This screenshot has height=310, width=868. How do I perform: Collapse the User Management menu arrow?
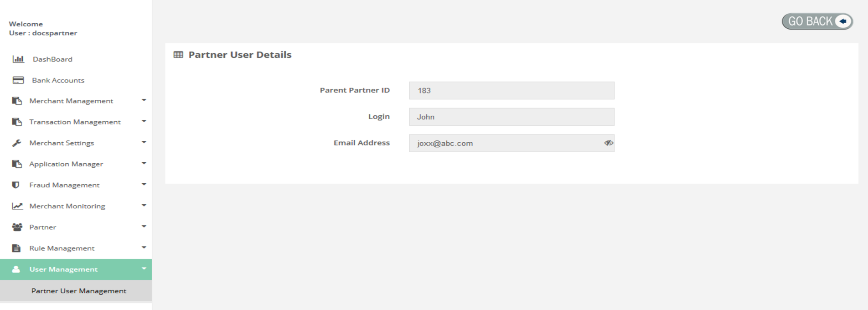pyautogui.click(x=144, y=269)
